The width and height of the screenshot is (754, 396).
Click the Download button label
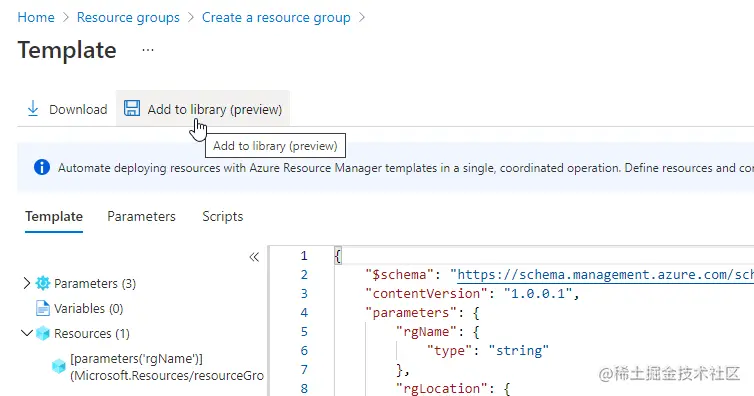point(78,109)
